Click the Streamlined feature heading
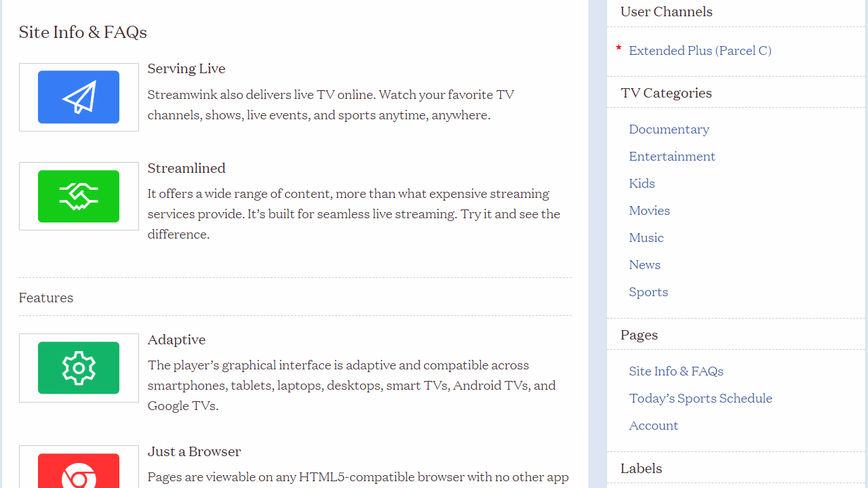 pyautogui.click(x=186, y=168)
